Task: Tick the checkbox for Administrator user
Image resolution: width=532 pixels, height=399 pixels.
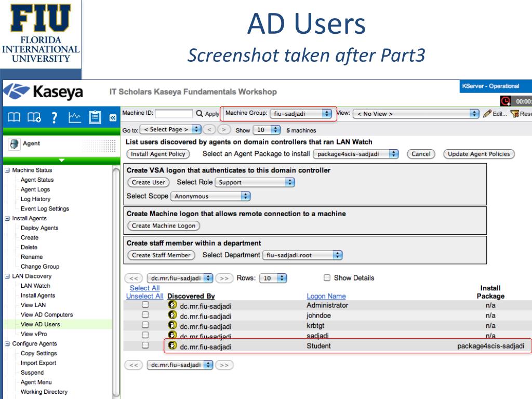Action: click(x=145, y=304)
